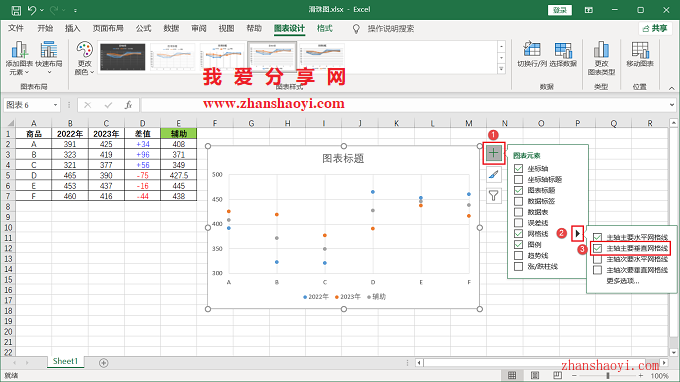Click the zoom out minus icon

(574, 375)
